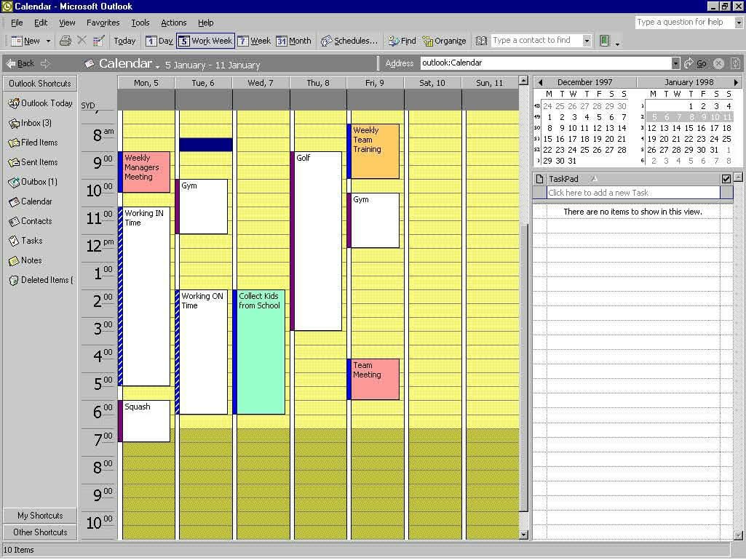Switch to Work Week view
746x560 pixels.
pyautogui.click(x=205, y=41)
